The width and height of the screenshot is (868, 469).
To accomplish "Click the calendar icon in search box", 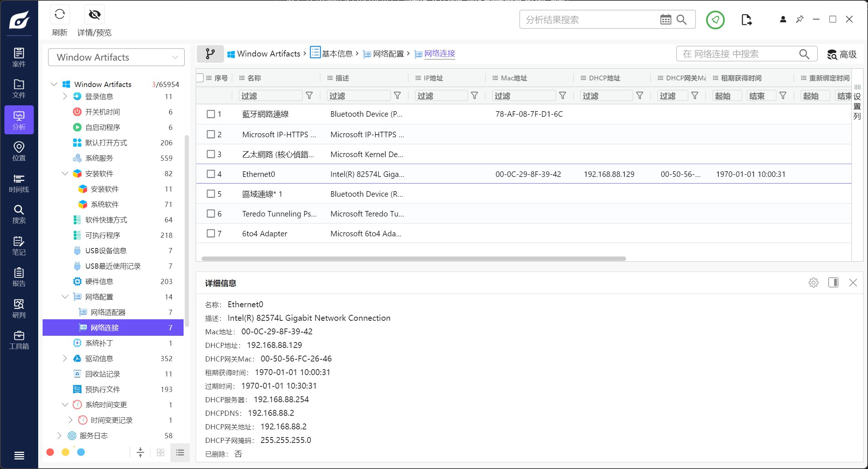I will pyautogui.click(x=665, y=19).
